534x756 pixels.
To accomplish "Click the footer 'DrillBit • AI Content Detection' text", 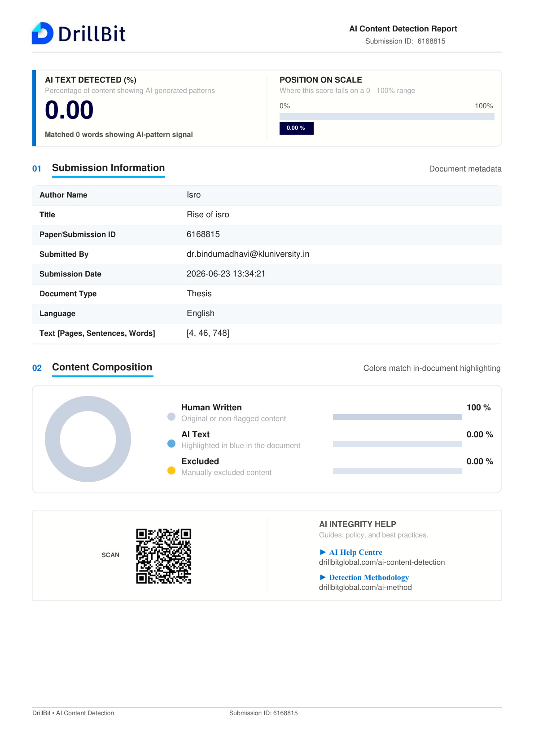I will pos(73,713).
